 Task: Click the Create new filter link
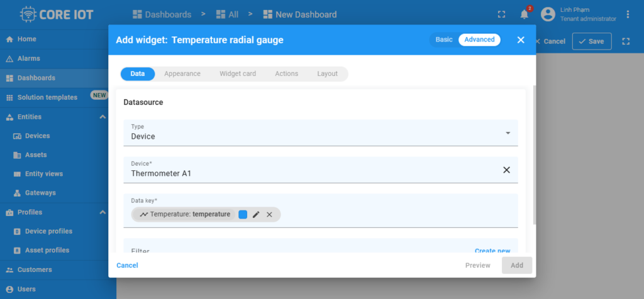pyautogui.click(x=492, y=251)
